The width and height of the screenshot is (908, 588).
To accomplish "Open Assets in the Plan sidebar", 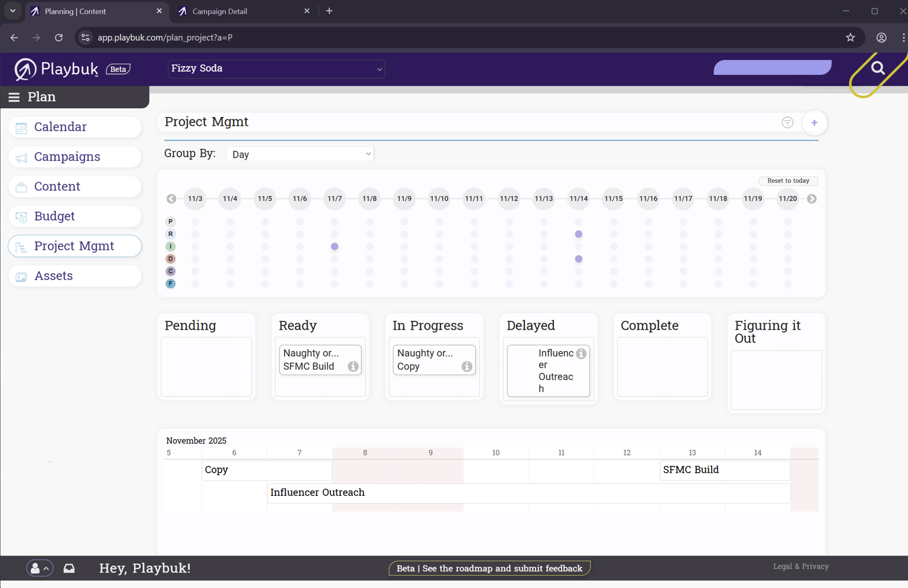I will 75,276.
